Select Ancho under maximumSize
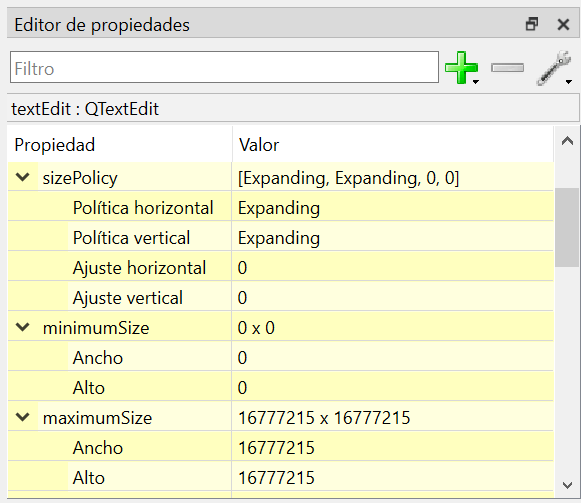 click(x=280, y=447)
